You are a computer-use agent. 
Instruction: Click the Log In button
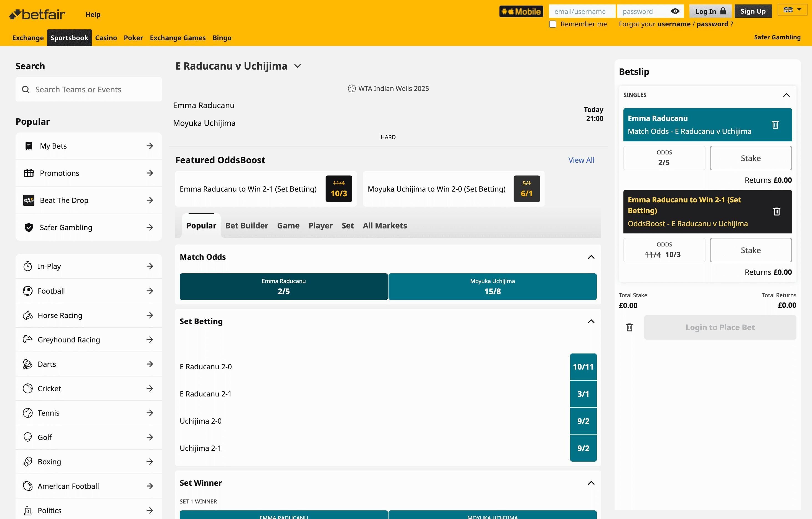click(710, 11)
